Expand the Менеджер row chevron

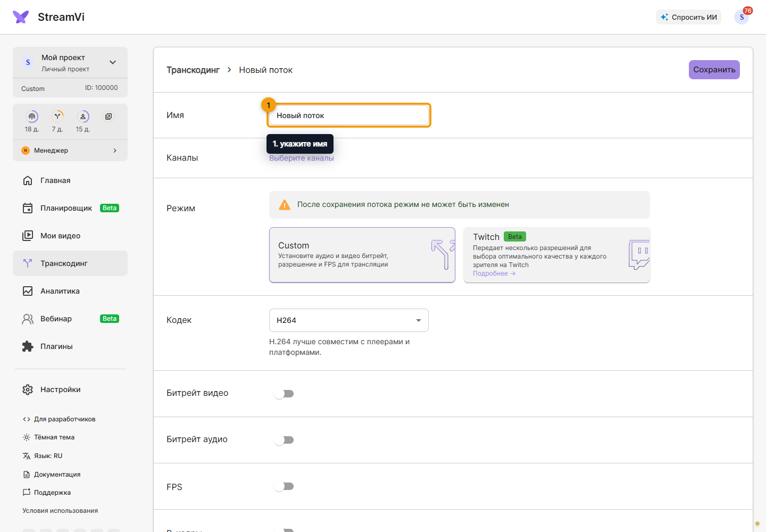115,151
